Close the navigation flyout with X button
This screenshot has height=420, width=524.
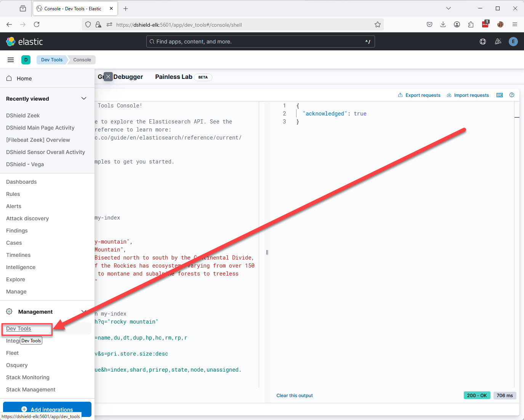(108, 77)
